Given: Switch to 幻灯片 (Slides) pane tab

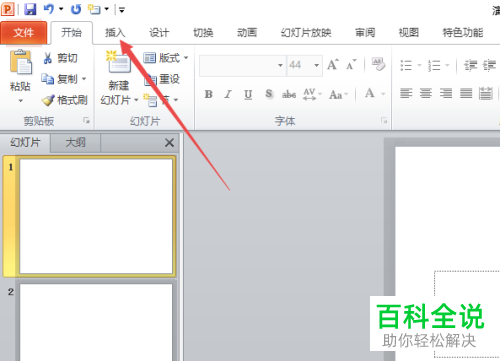Looking at the screenshot, I should pos(25,143).
